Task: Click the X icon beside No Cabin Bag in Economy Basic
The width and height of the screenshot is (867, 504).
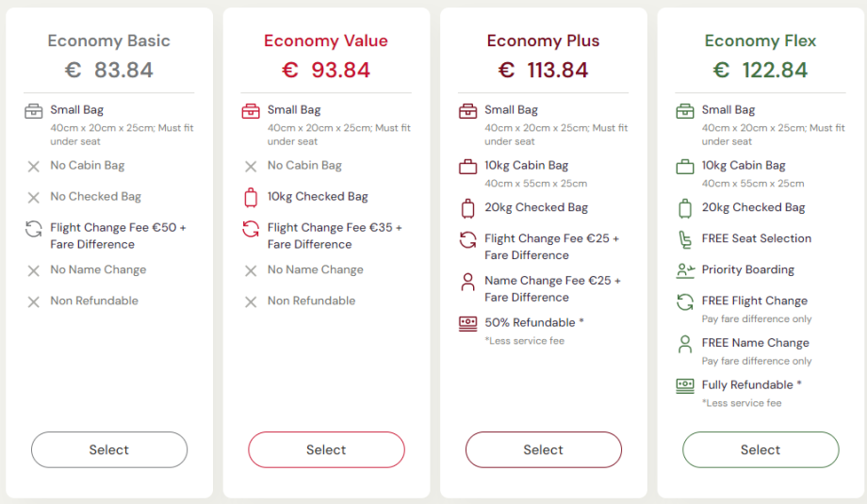Action: pos(34,167)
